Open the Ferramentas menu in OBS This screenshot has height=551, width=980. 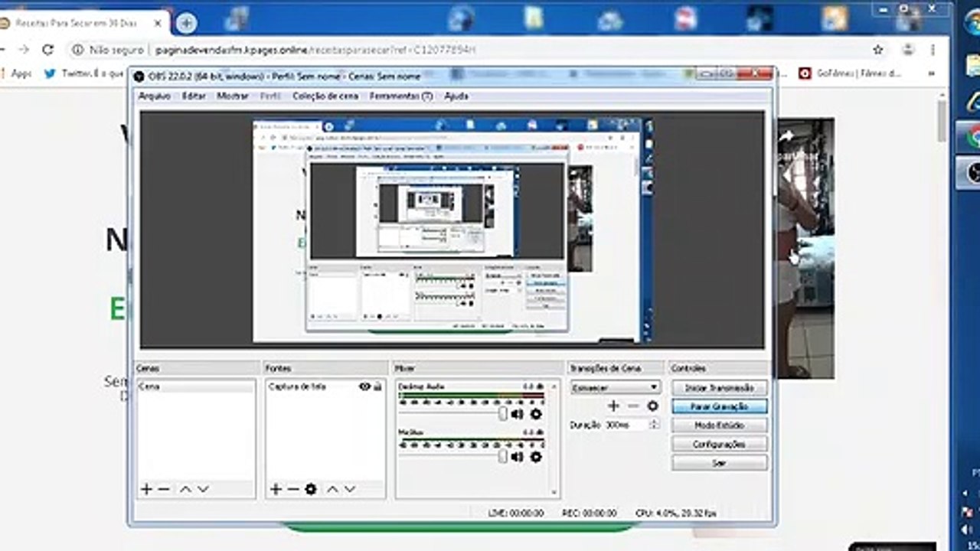401,96
